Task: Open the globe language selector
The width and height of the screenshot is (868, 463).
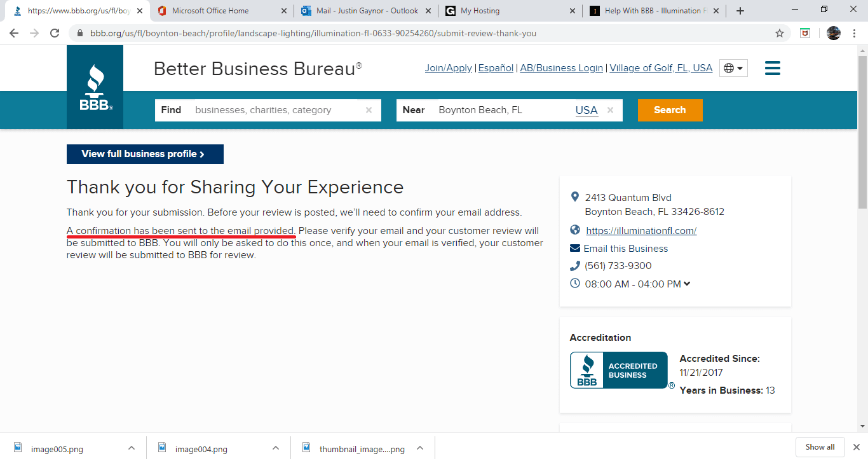Action: click(733, 68)
